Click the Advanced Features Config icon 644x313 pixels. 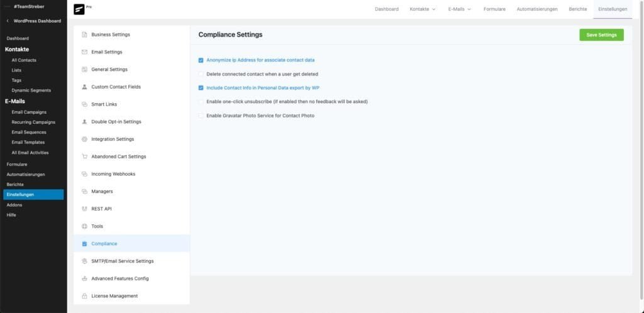pyautogui.click(x=84, y=278)
